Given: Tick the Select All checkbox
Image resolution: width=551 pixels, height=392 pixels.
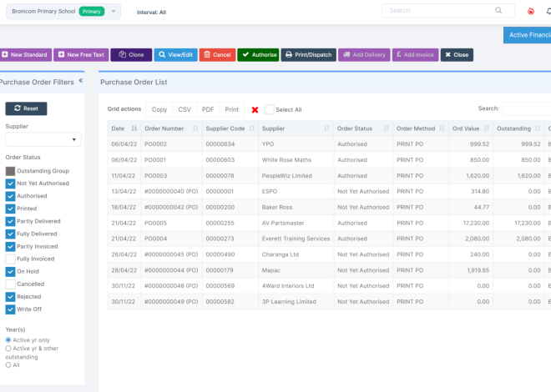Looking at the screenshot, I should pyautogui.click(x=269, y=109).
